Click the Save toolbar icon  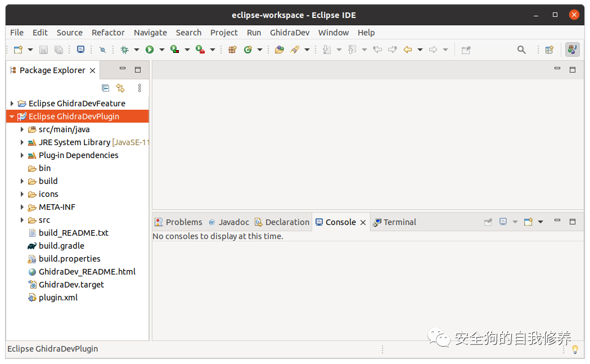pyautogui.click(x=44, y=50)
